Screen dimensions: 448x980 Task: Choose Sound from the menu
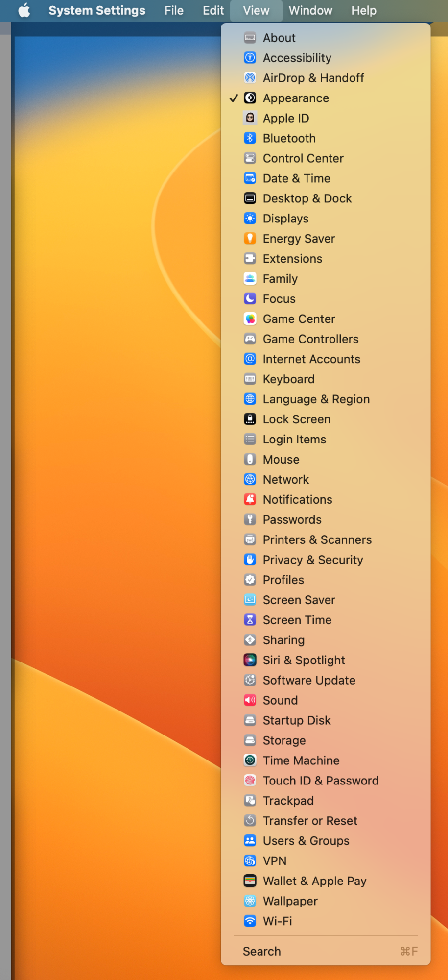click(x=326, y=701)
